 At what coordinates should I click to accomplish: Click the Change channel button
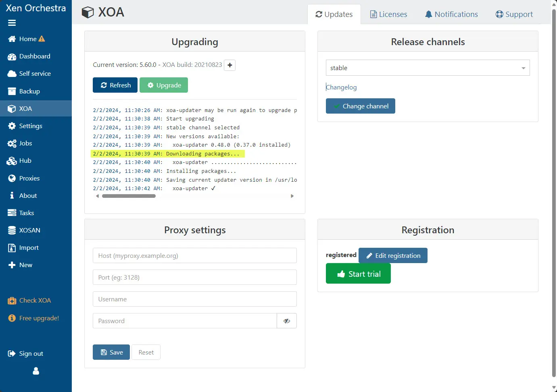coord(361,106)
